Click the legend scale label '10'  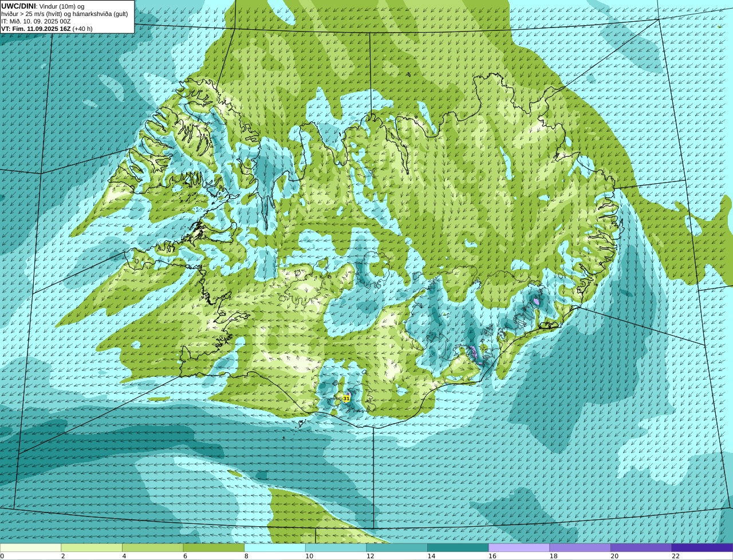click(x=309, y=556)
